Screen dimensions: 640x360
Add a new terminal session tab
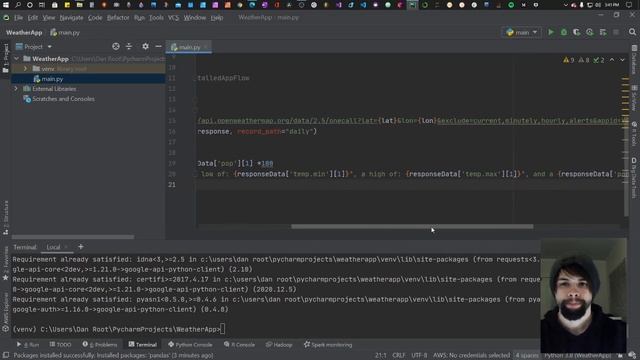(x=80, y=247)
